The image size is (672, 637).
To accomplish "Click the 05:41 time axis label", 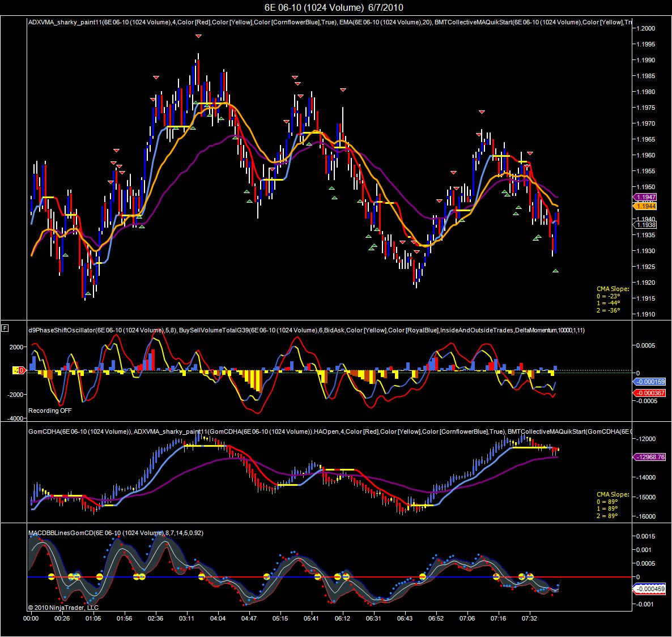I will tap(311, 618).
